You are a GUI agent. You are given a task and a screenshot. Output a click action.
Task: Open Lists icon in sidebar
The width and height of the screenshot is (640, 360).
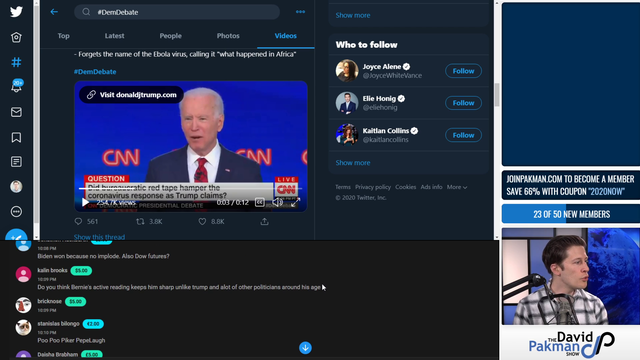[x=16, y=162]
